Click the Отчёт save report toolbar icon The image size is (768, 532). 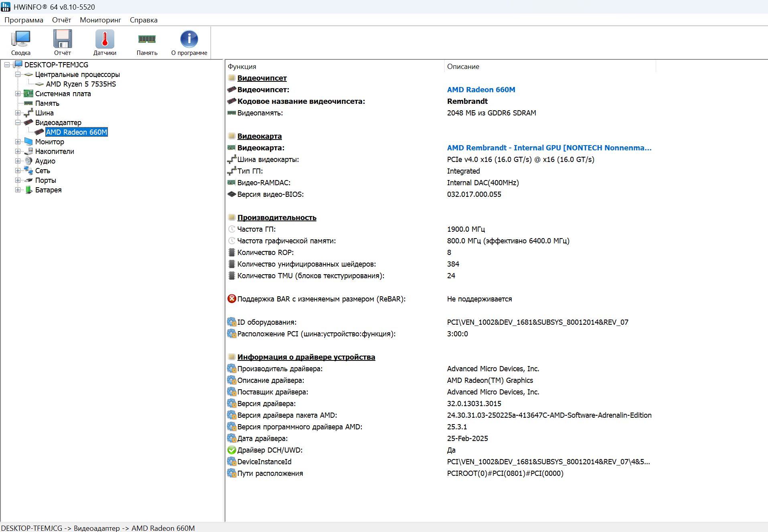pyautogui.click(x=63, y=39)
